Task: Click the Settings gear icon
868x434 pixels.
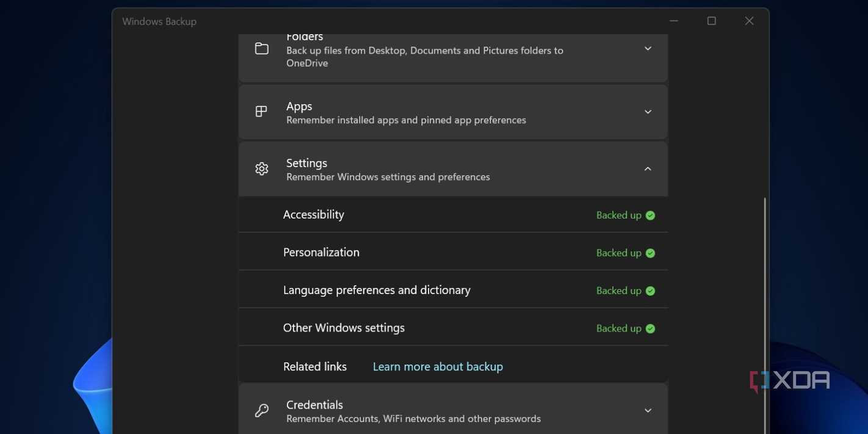Action: click(261, 168)
